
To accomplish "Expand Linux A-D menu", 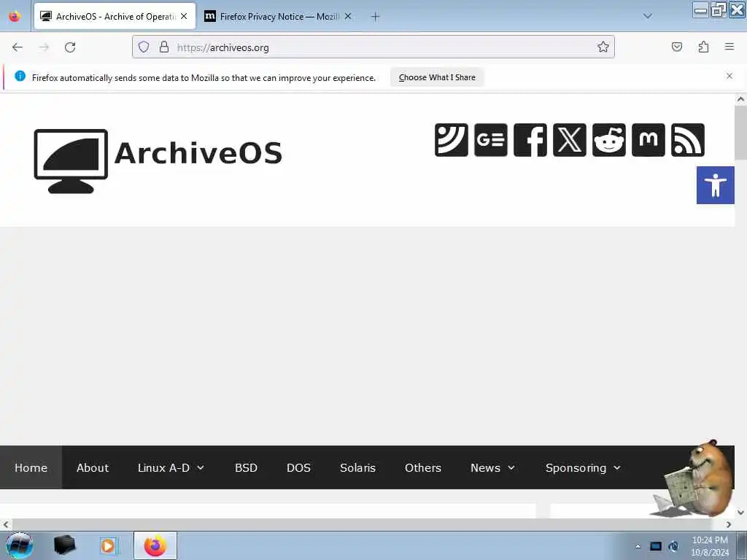I will click(x=171, y=467).
